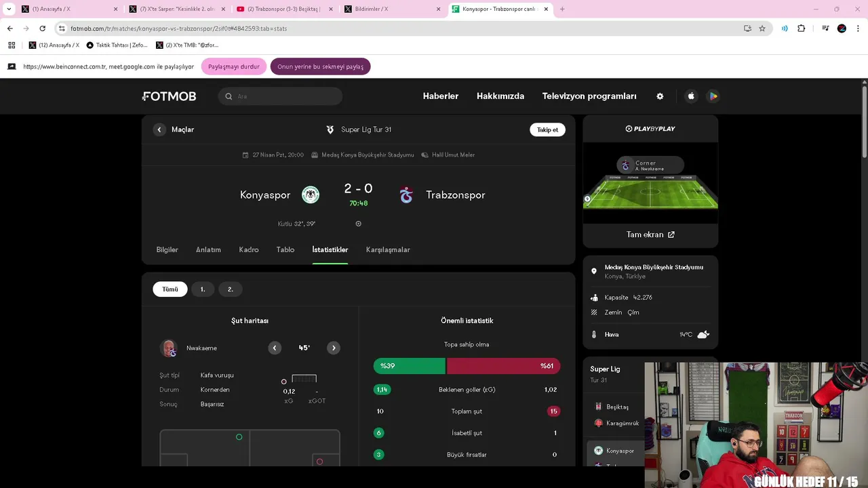Switch to Bilgiler tab
This screenshot has width=868, height=488.
pyautogui.click(x=167, y=249)
